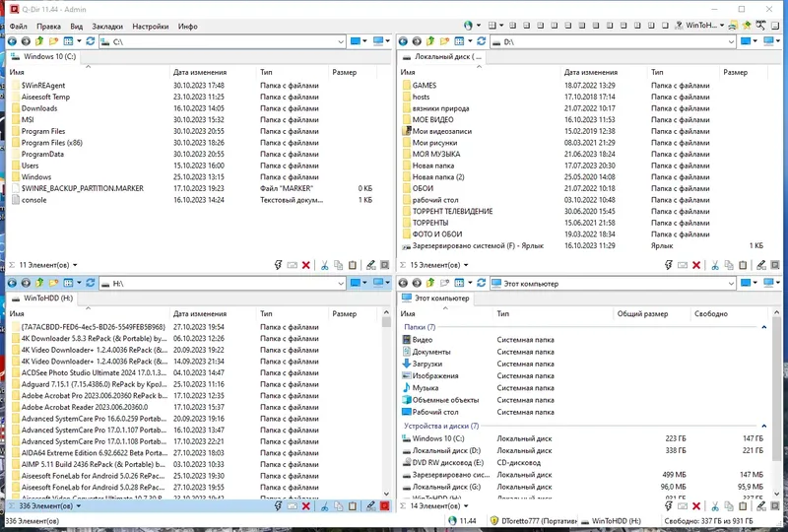Open folder tree icon in H:\ pane
The image size is (788, 532).
pyautogui.click(x=53, y=283)
